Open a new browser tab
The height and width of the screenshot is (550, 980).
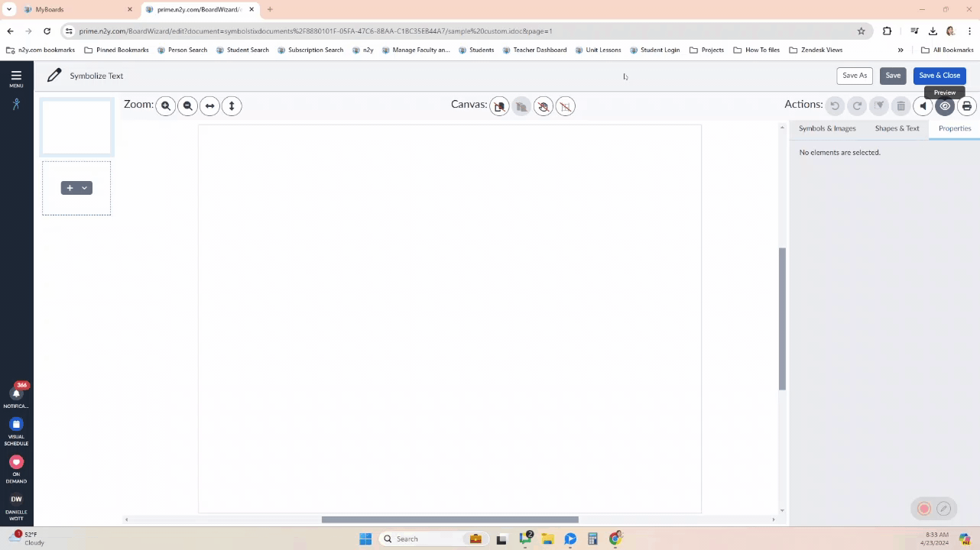click(x=270, y=9)
